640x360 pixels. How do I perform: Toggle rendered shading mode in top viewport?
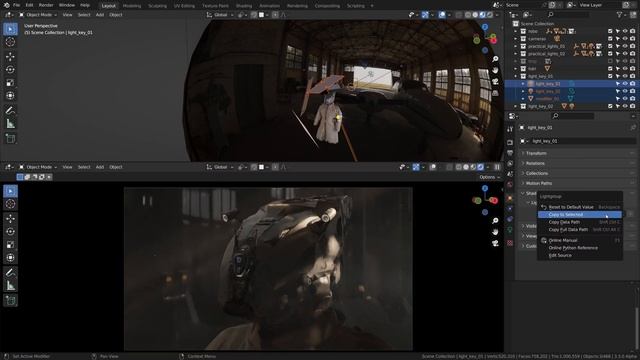click(490, 15)
